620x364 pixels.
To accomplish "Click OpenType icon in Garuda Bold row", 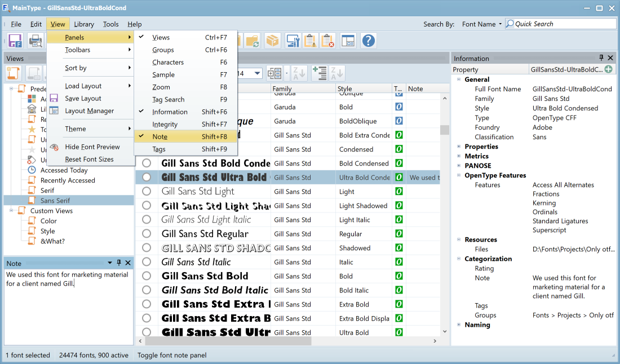I will pos(399,106).
